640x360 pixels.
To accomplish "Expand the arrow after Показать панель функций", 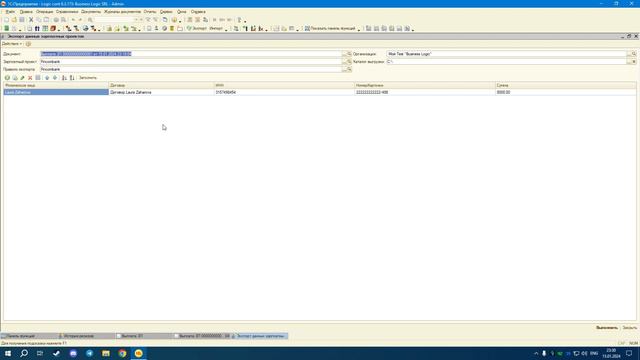I will [x=359, y=29].
